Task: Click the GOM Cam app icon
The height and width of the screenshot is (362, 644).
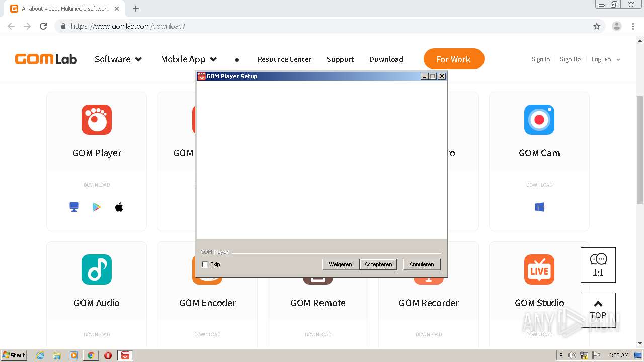Action: click(539, 120)
